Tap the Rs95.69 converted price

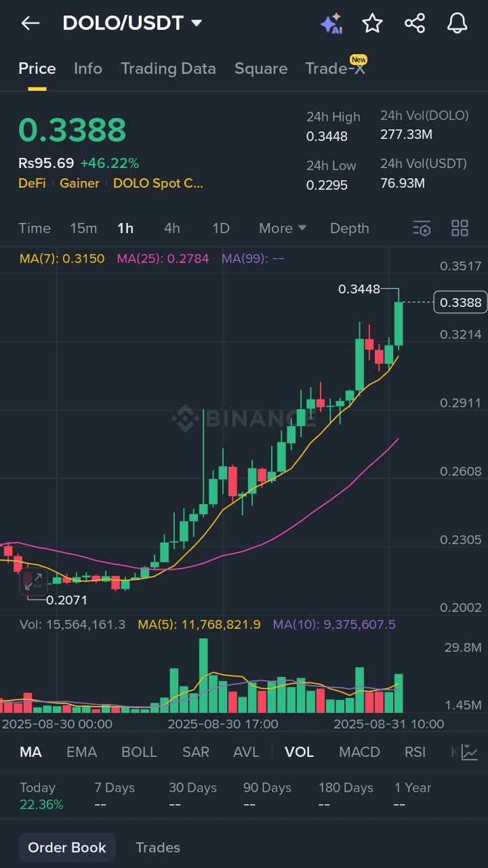click(x=46, y=163)
